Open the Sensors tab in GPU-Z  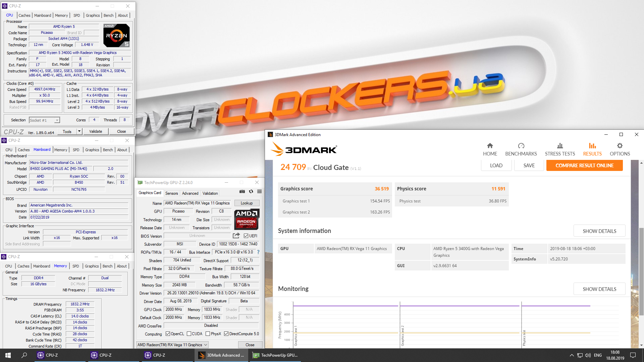tap(172, 193)
